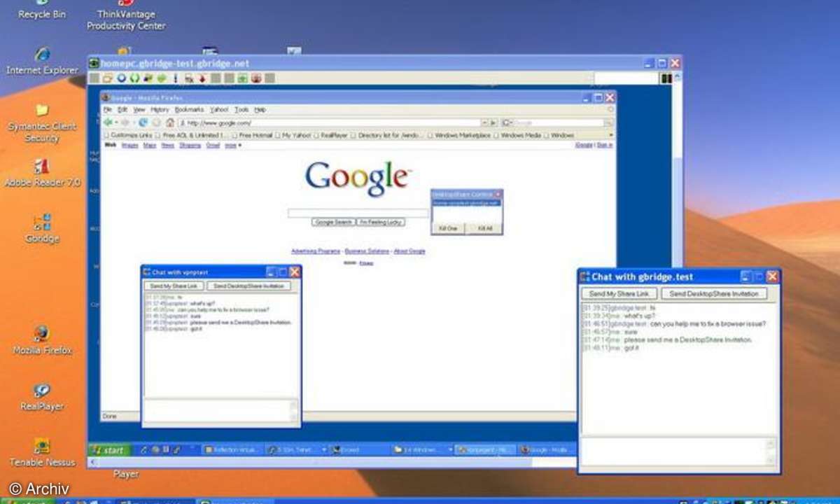Viewport: 840px width, 504px height.
Task: Open the Gmail link on Google
Action: click(x=213, y=146)
